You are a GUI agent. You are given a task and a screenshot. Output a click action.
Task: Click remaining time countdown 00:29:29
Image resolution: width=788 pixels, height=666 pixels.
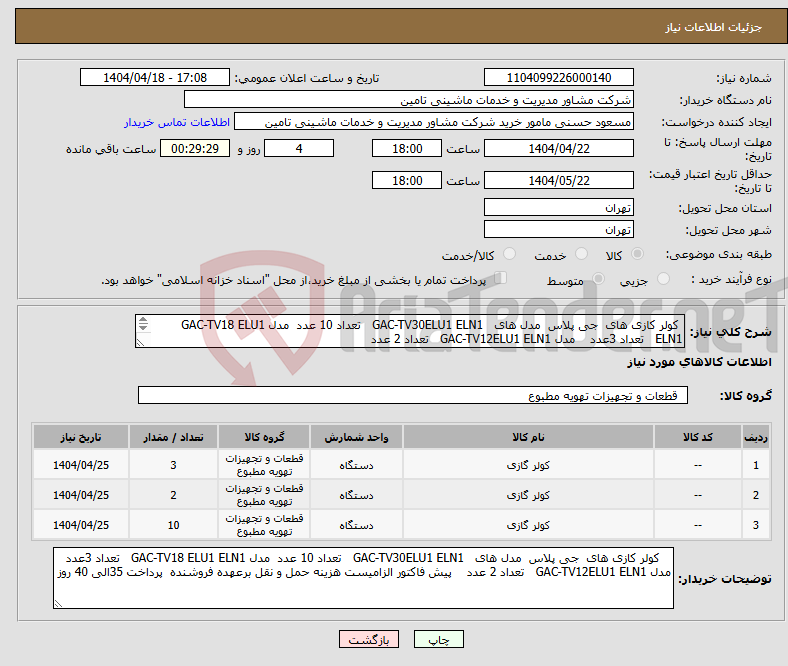pos(195,148)
